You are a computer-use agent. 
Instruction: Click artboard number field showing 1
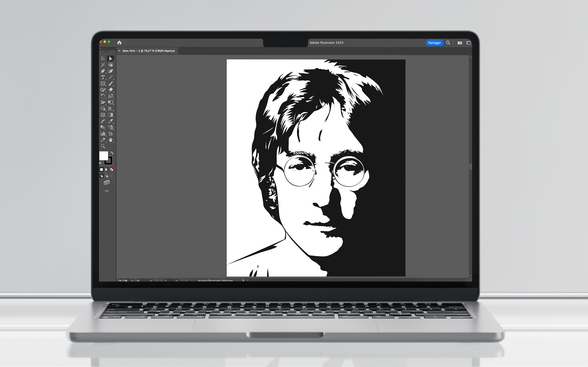pyautogui.click(x=169, y=280)
